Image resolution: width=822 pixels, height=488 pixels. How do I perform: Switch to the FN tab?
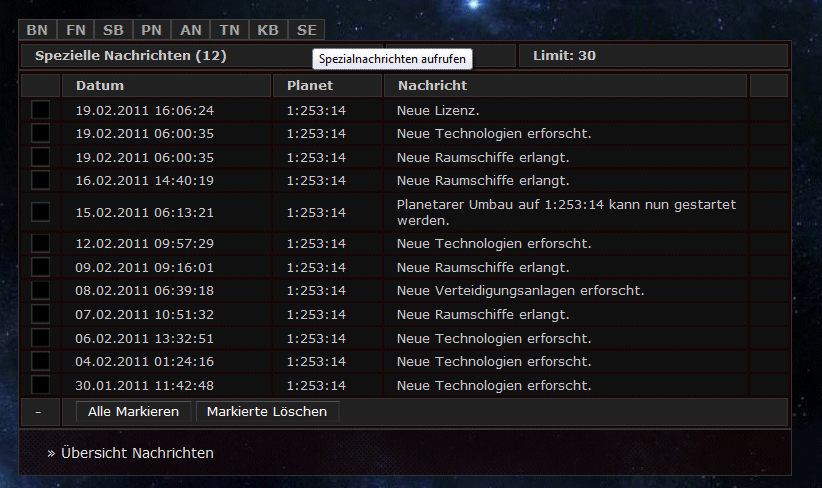coord(76,30)
